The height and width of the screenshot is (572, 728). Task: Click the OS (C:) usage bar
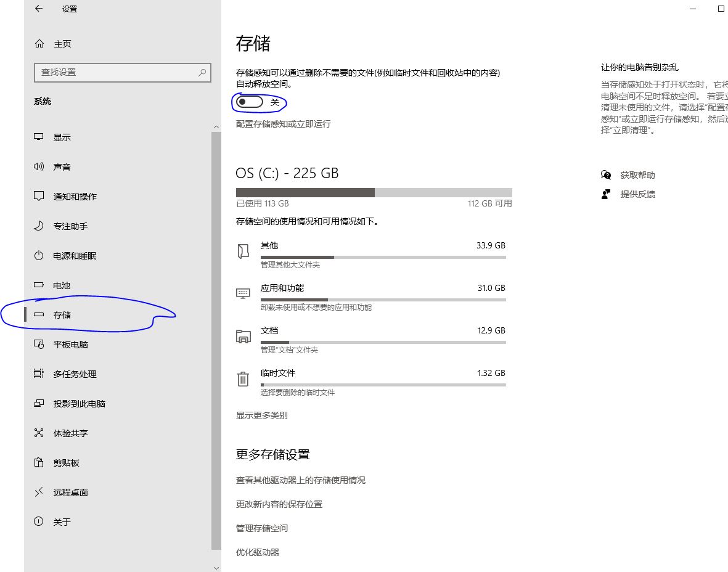pyautogui.click(x=373, y=192)
